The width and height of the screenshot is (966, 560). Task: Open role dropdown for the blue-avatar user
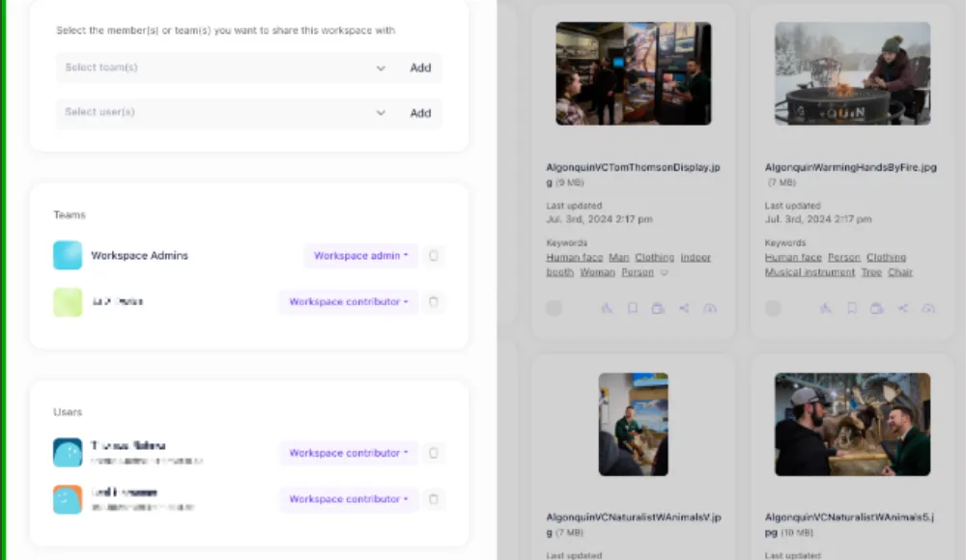(x=348, y=453)
